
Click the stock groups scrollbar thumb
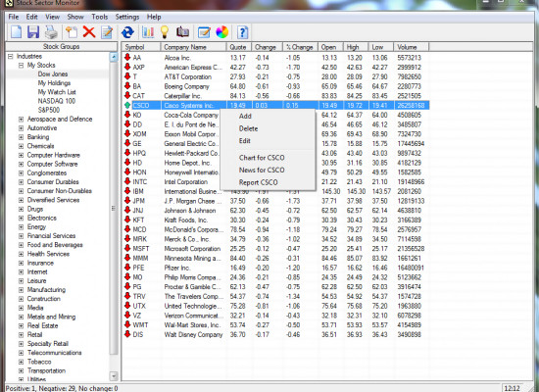click(x=114, y=208)
